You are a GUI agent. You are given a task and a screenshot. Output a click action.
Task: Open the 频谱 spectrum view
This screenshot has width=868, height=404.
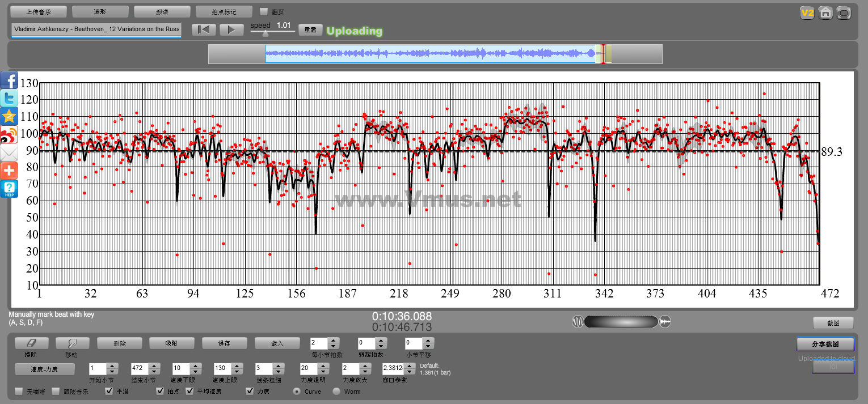click(x=162, y=12)
